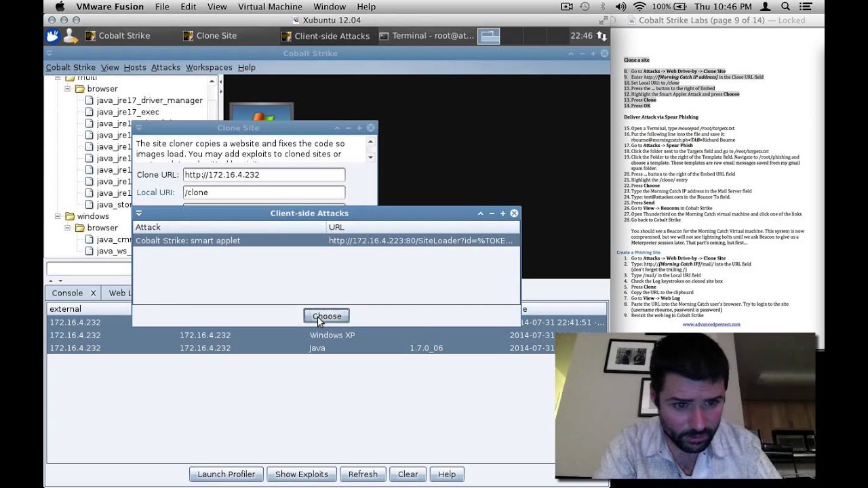Select java_jre17_driver_manager module
The image size is (868, 488).
click(149, 100)
